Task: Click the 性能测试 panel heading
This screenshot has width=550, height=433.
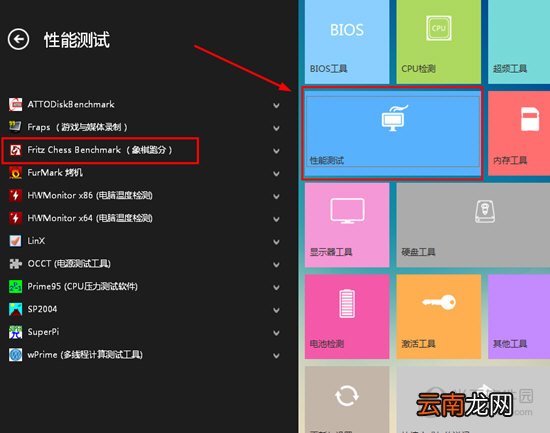Action: 76,40
